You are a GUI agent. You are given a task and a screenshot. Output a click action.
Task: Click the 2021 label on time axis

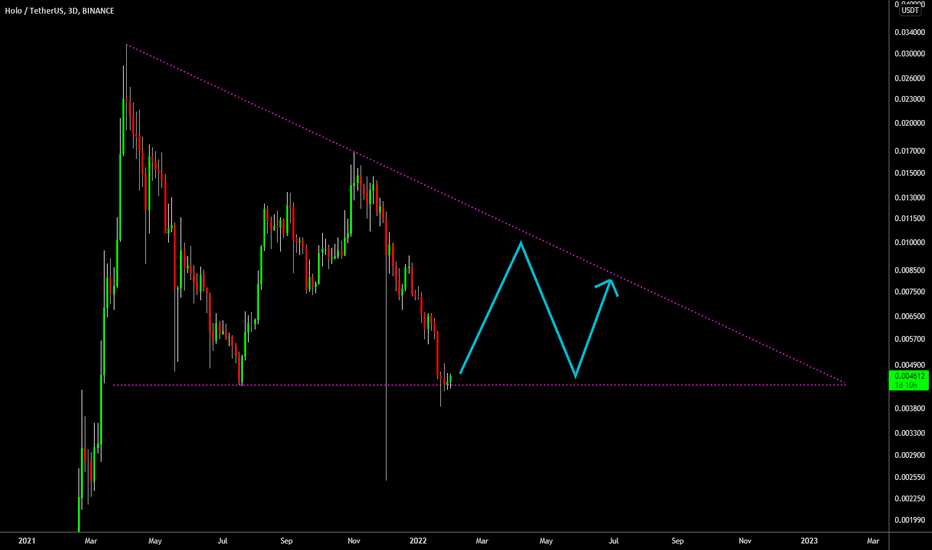pyautogui.click(x=27, y=540)
